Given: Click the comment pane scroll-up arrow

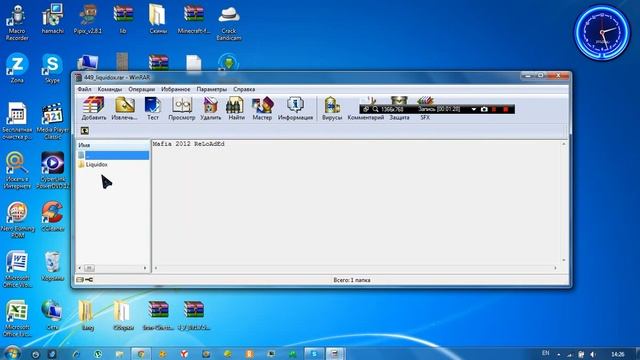Looking at the screenshot, I should pyautogui.click(x=564, y=144).
